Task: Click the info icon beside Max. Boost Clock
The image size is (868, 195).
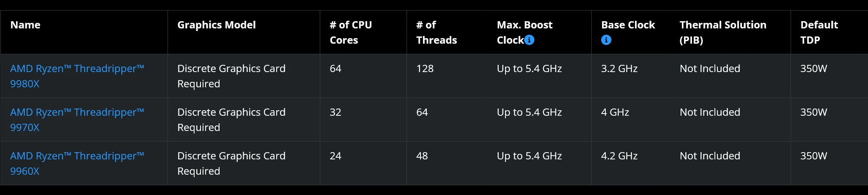Action: (x=529, y=40)
